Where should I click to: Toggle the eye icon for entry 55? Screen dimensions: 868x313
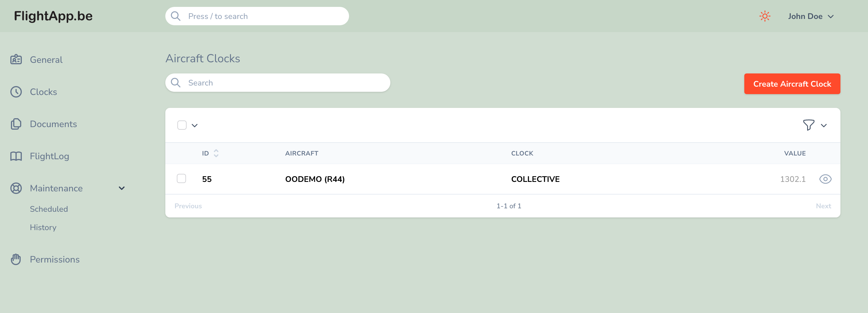tap(826, 179)
